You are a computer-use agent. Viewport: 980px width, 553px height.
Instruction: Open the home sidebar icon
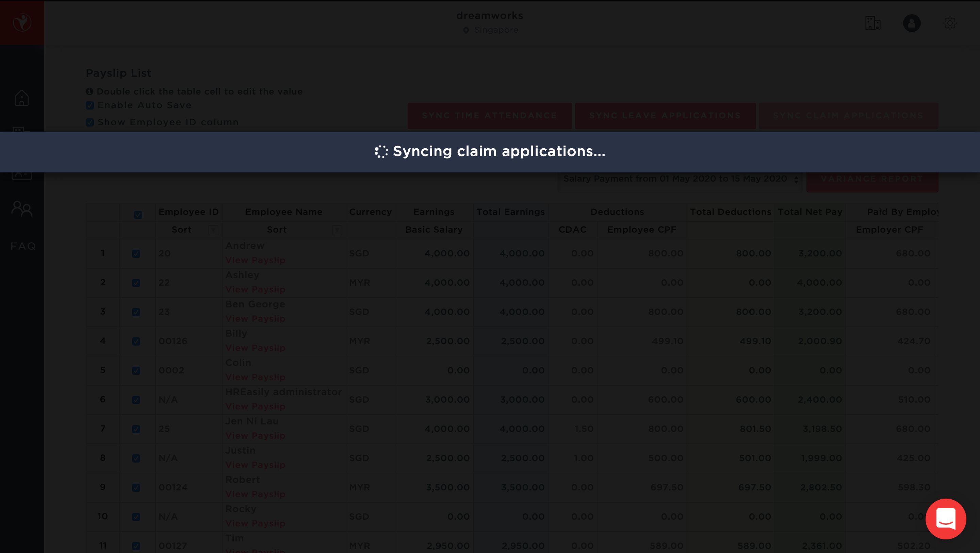coord(22,98)
